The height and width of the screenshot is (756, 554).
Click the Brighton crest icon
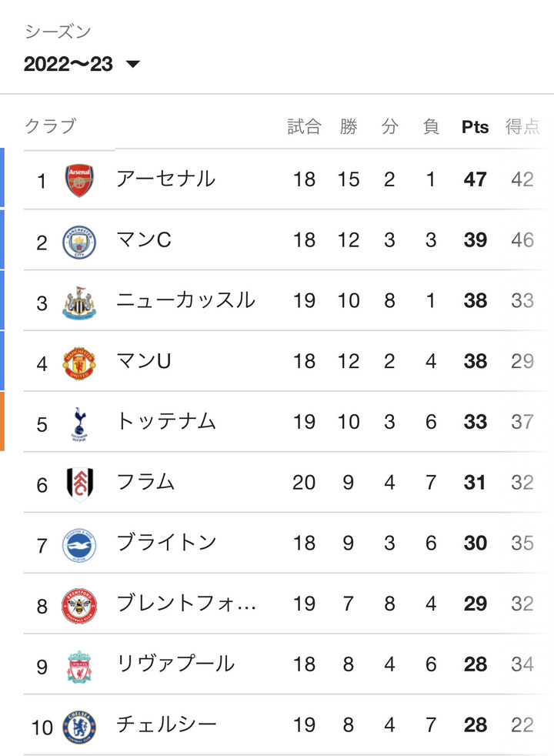tap(79, 544)
